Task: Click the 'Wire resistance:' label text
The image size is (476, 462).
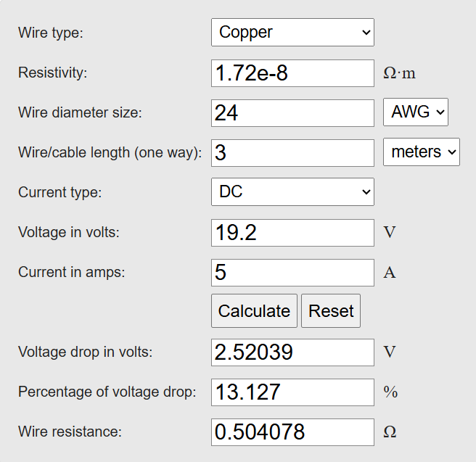Action: point(70,432)
